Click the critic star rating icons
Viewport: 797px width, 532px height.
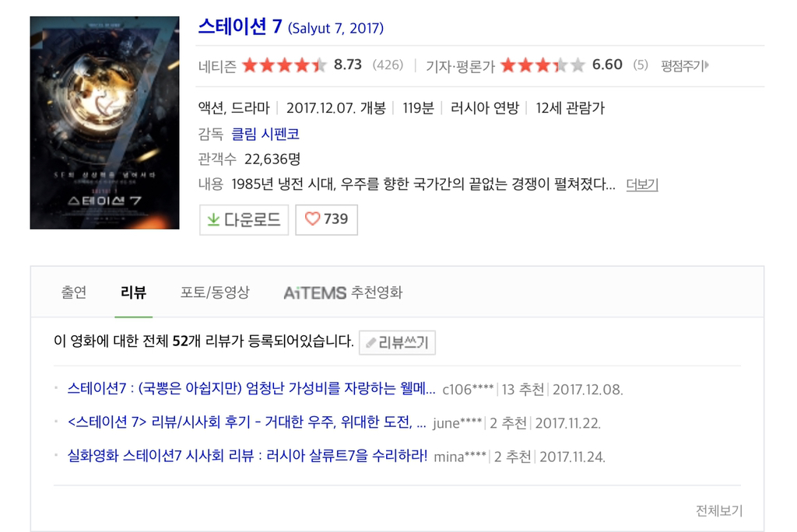tap(542, 65)
